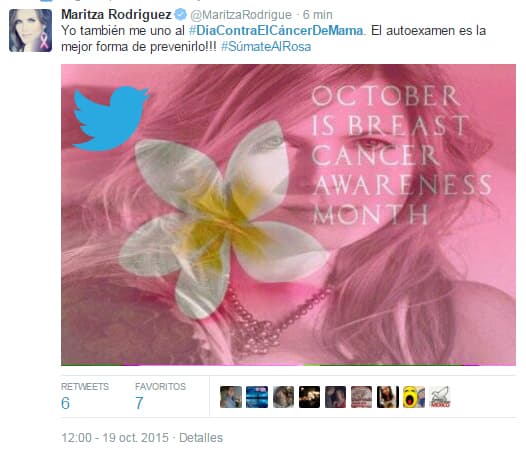Open the pink breast cancer awareness image
Viewport: 526px width, 452px height.
coord(288,214)
